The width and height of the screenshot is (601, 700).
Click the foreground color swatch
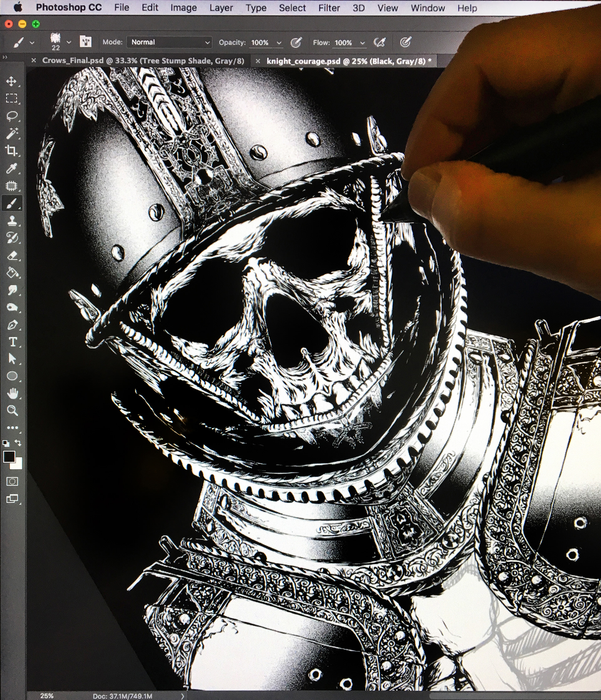9,457
